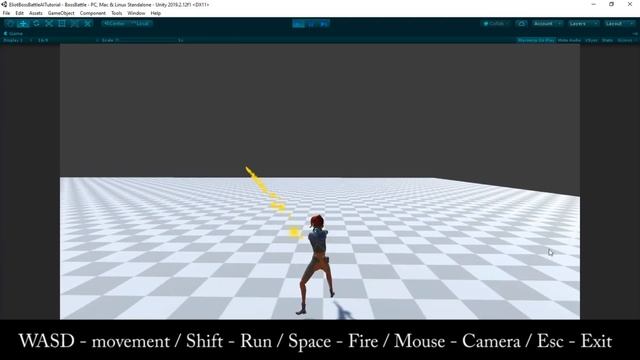The image size is (640, 360).
Task: Open the Edit menu
Action: [x=19, y=13]
